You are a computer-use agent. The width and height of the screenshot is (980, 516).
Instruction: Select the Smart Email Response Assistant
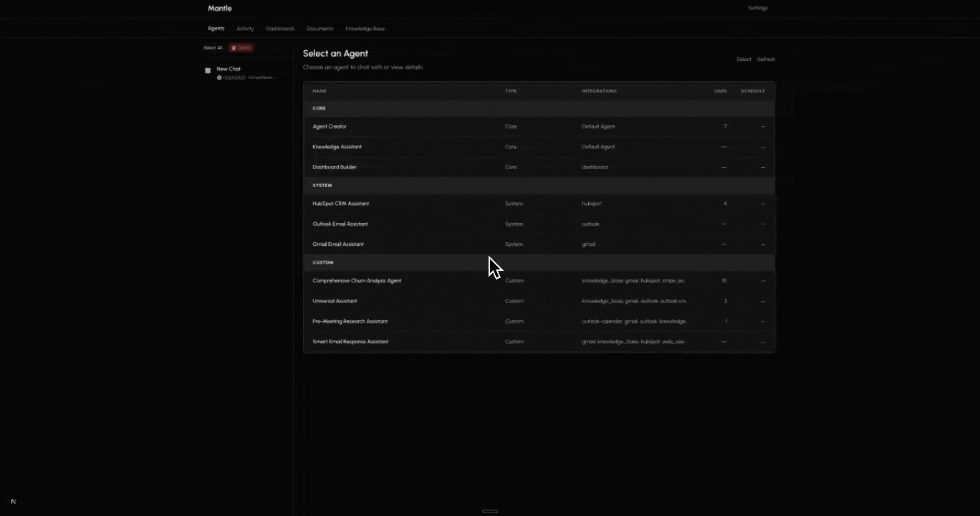(x=350, y=341)
